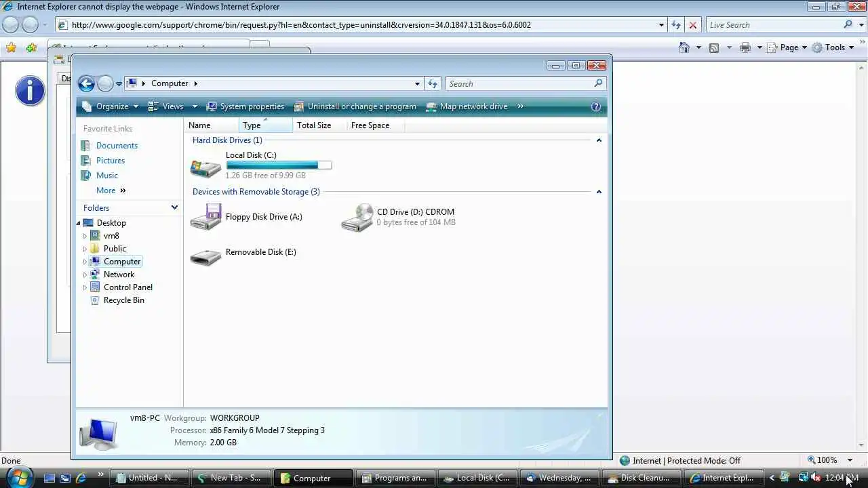
Task: Click the Print icon in Internet Explorer
Action: [x=745, y=47]
